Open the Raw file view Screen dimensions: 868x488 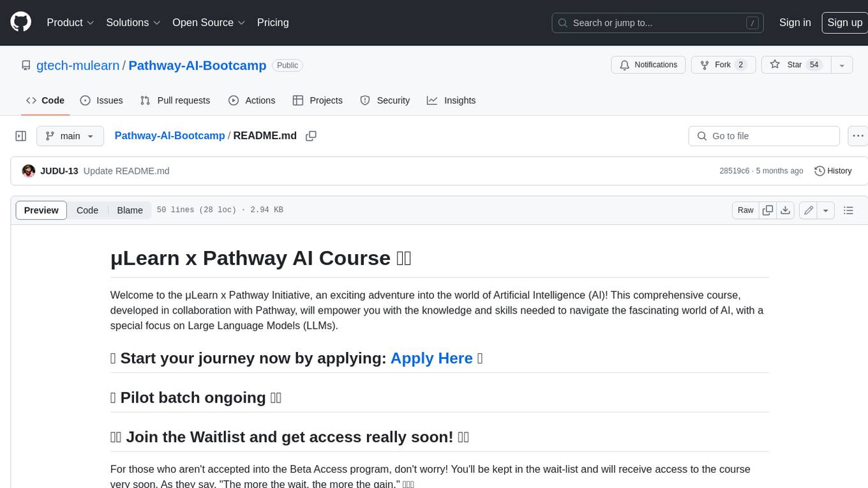click(745, 210)
